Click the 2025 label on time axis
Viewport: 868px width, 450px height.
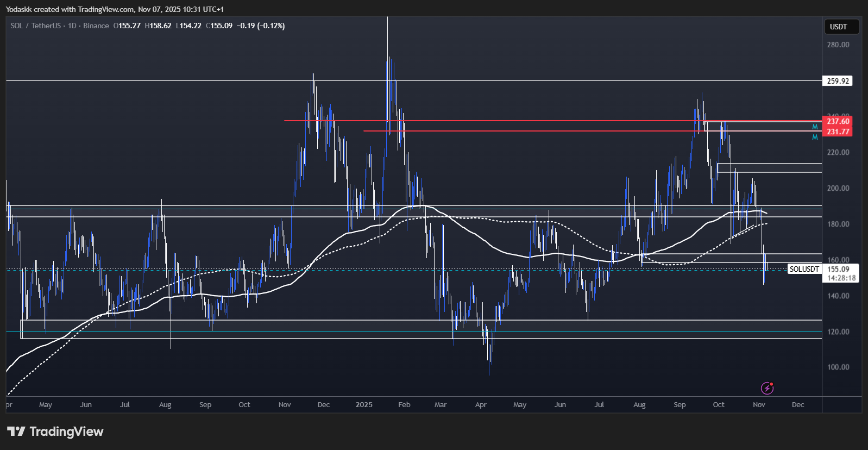364,405
